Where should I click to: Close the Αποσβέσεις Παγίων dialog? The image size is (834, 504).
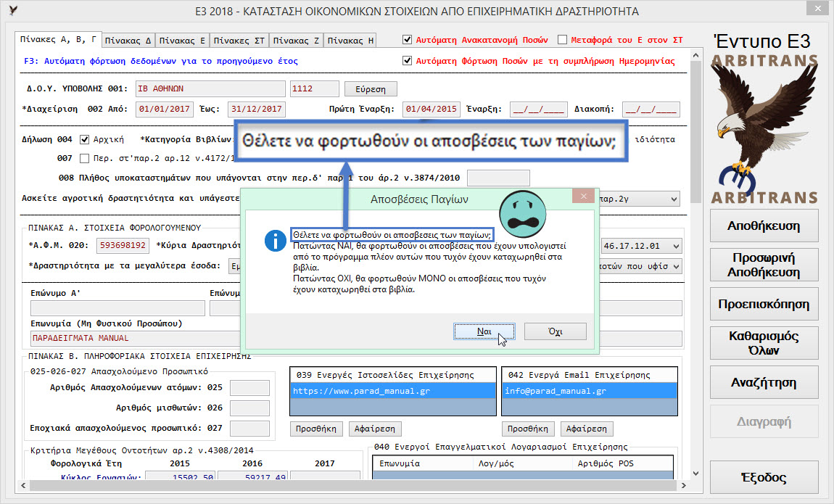584,197
